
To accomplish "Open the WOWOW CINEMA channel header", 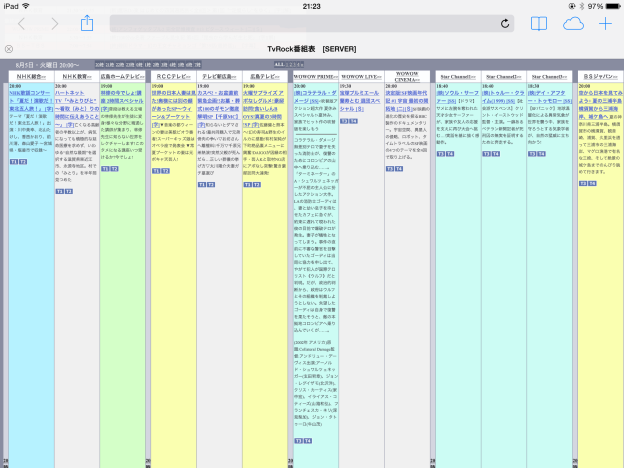I will coord(408,76).
